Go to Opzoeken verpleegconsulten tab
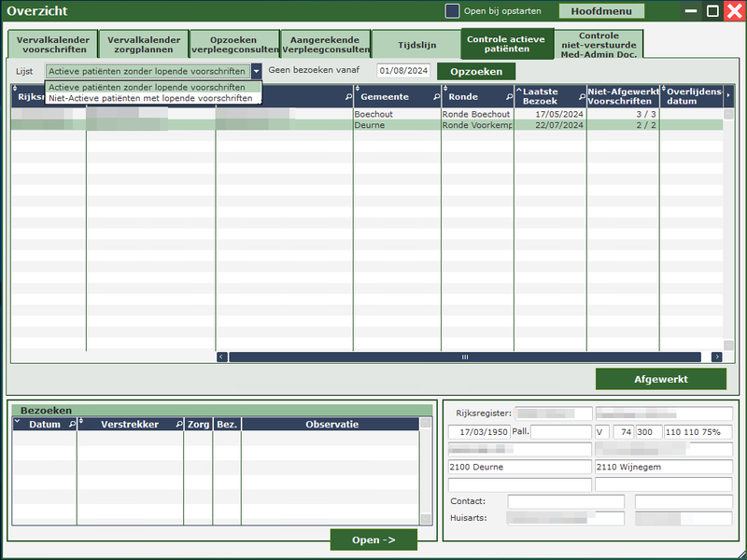Viewport: 747px width, 560px height. pos(234,45)
